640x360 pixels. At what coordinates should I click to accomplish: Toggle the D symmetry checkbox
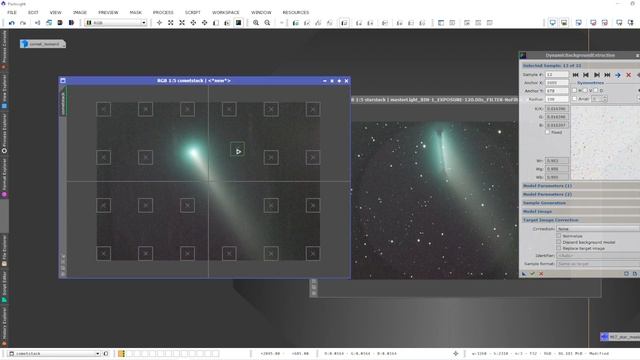(x=596, y=91)
